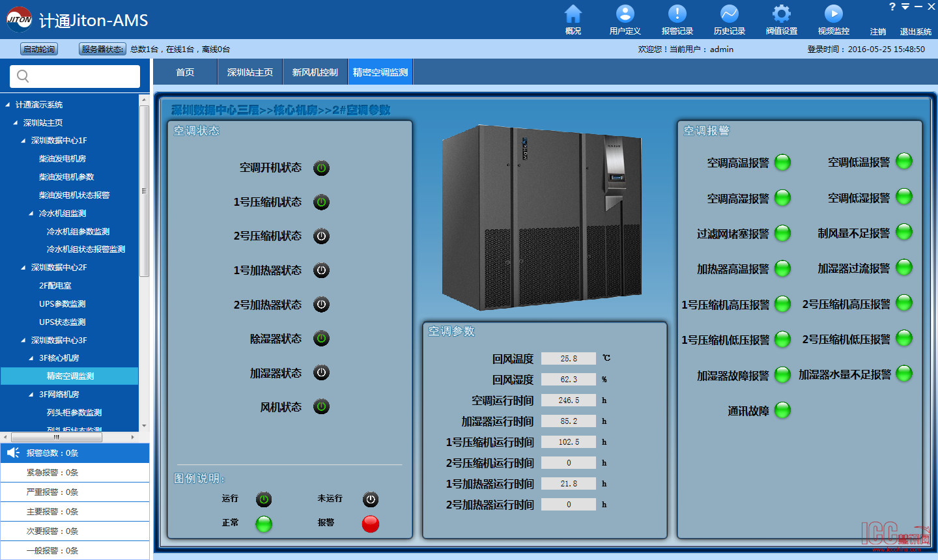The height and width of the screenshot is (560, 938).
Task: Collapse 3F核心机房 node arrow
Action: (x=31, y=358)
